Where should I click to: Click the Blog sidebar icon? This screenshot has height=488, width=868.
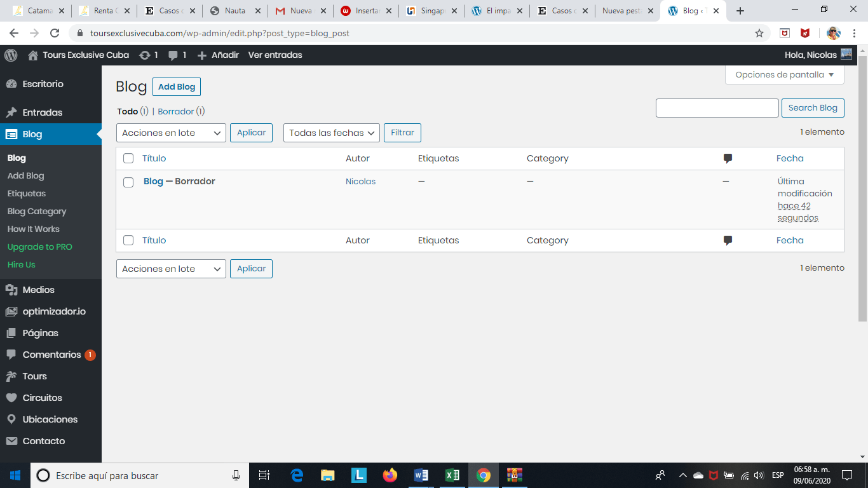pos(11,134)
